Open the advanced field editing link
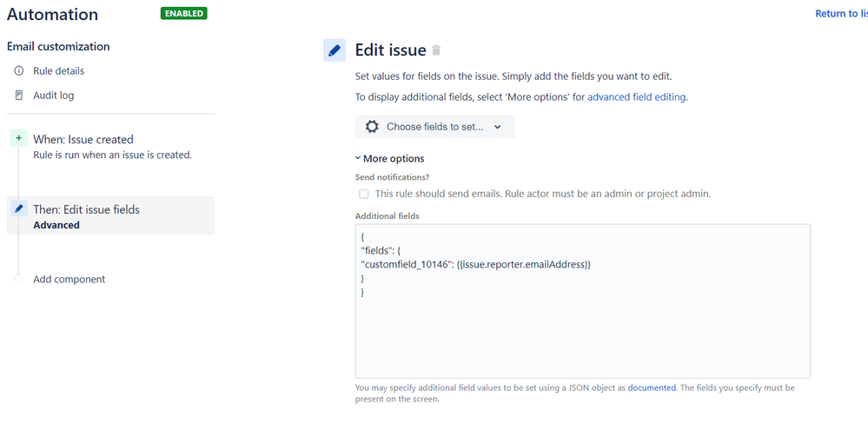The width and height of the screenshot is (868, 424). click(x=637, y=96)
